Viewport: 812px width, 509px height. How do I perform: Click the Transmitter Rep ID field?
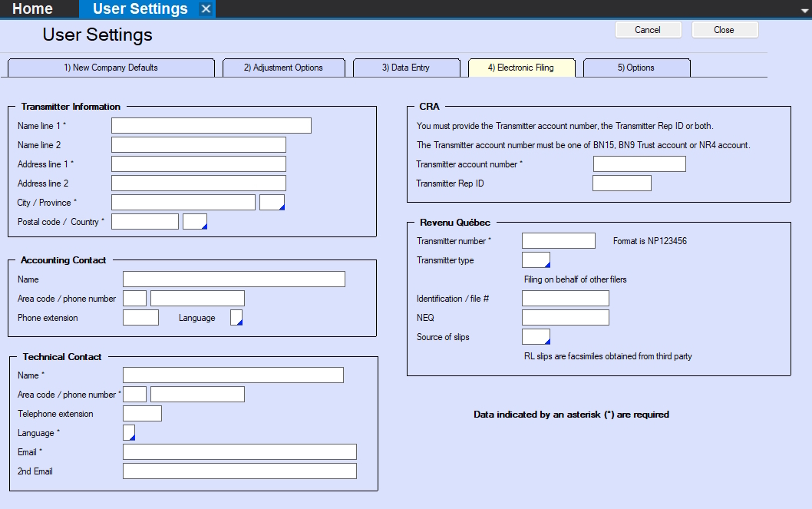coord(622,183)
